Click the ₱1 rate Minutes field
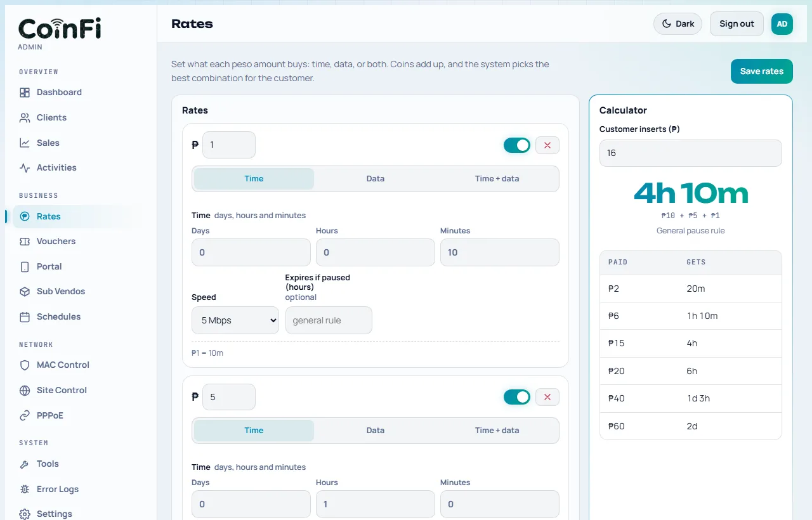The height and width of the screenshot is (520, 812). (500, 252)
